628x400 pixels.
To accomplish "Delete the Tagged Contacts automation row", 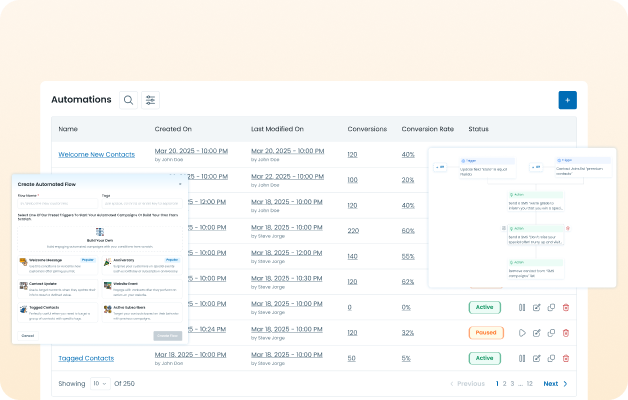I will (x=566, y=358).
